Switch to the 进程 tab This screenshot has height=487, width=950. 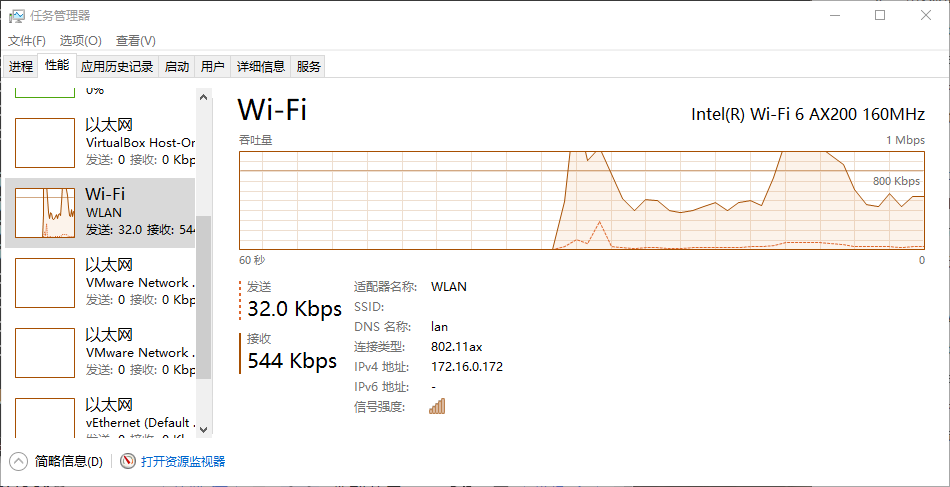click(21, 67)
